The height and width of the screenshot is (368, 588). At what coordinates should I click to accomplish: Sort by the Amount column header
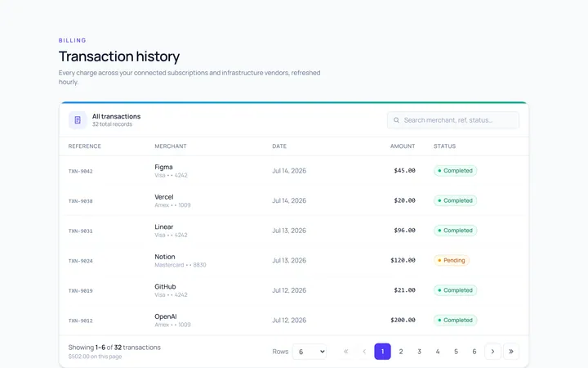(x=403, y=146)
